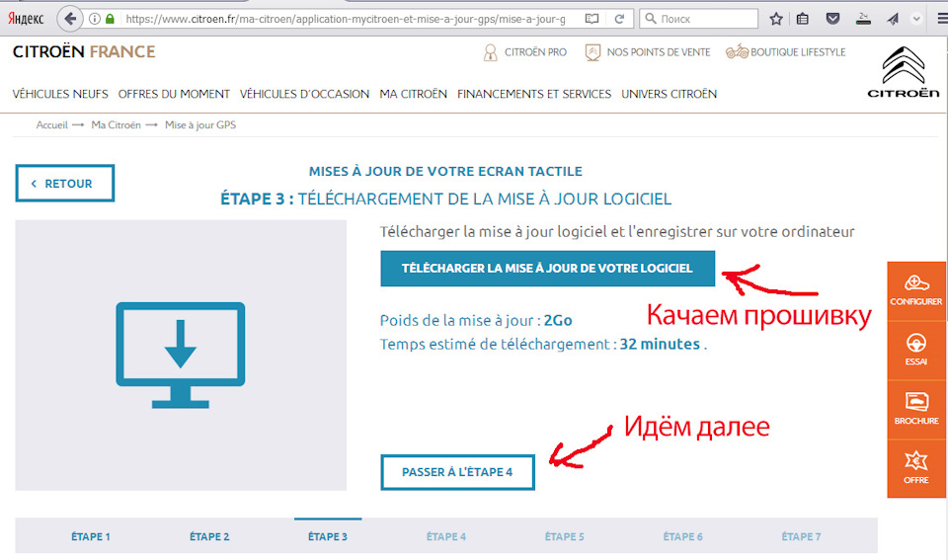
Task: View connection details via the green padlock
Action: tap(110, 19)
